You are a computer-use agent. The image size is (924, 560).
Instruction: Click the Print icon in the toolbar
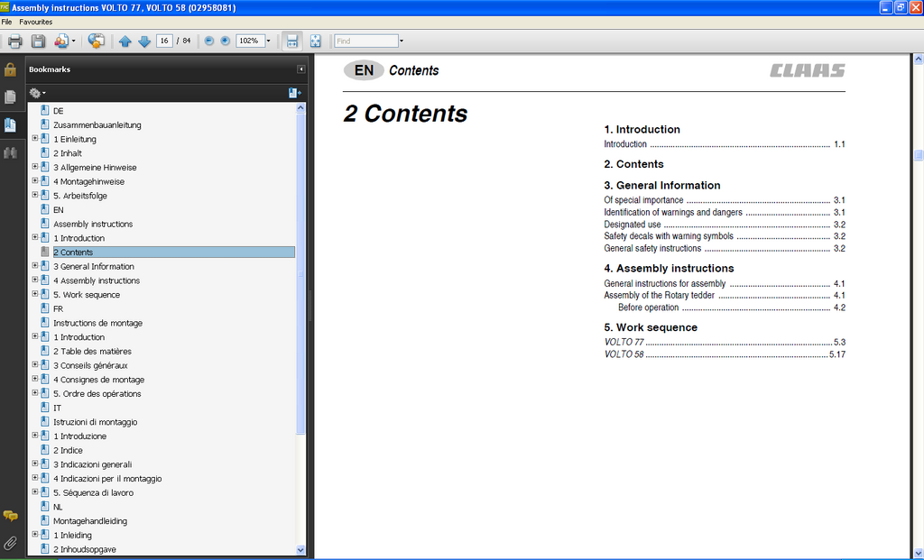(x=15, y=41)
